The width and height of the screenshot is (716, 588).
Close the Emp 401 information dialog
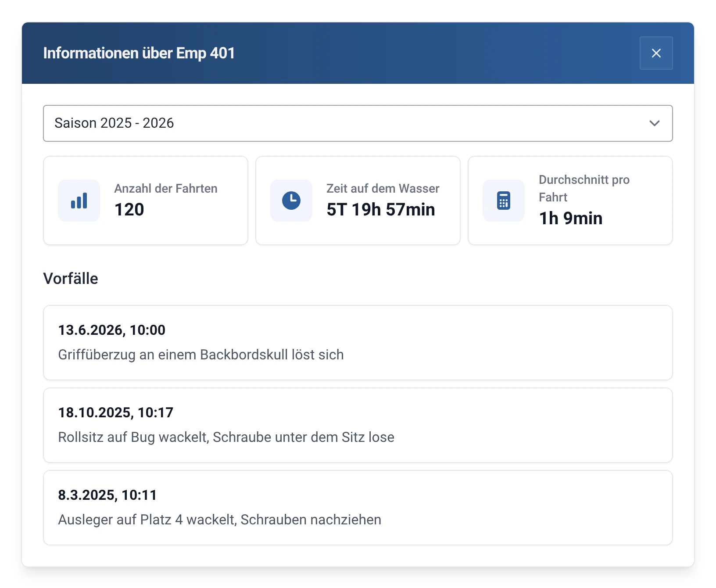pos(656,53)
